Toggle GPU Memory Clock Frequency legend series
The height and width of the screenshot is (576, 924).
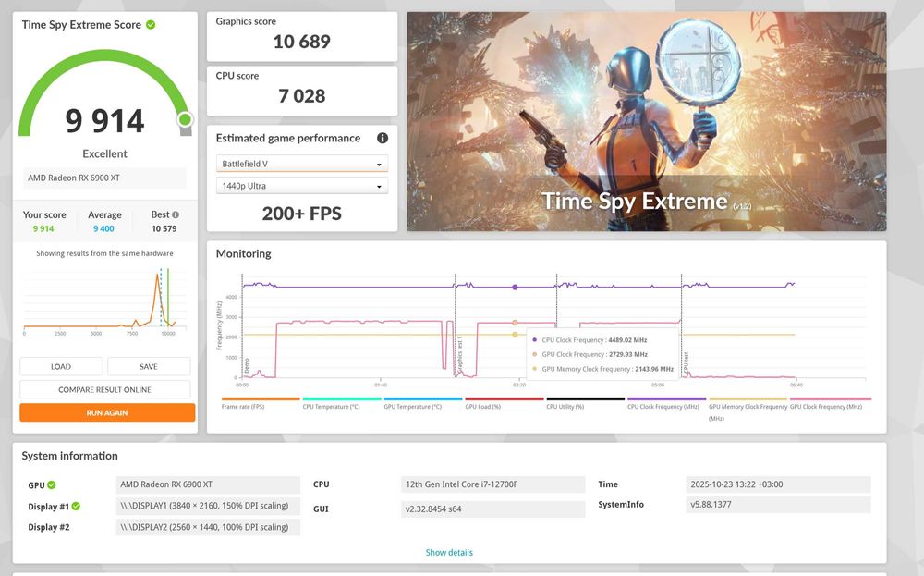coord(748,408)
